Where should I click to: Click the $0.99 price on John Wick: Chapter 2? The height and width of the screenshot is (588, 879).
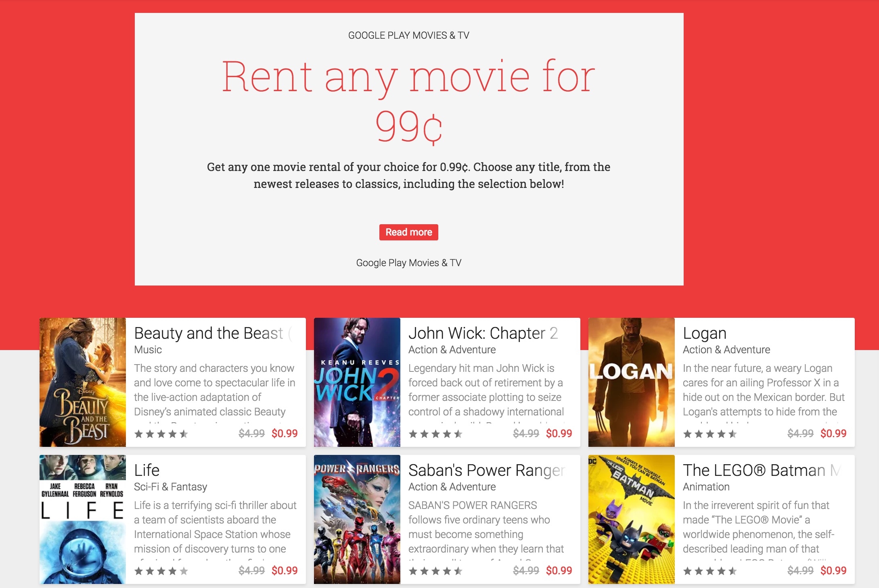[x=559, y=434]
